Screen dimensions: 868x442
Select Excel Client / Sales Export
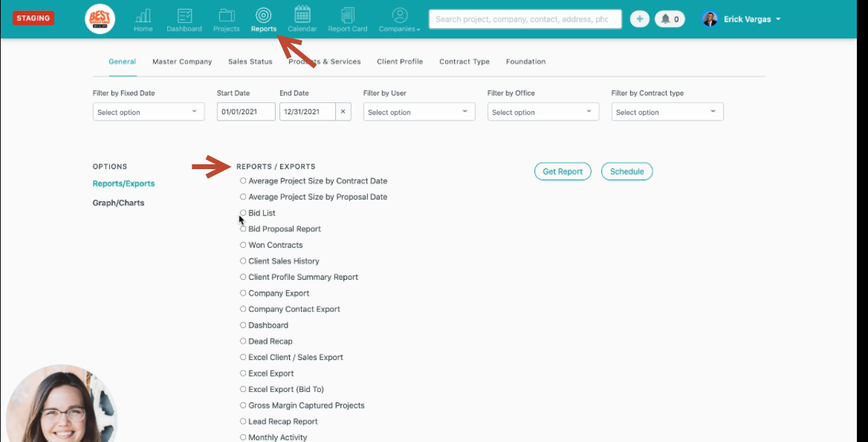tap(243, 357)
